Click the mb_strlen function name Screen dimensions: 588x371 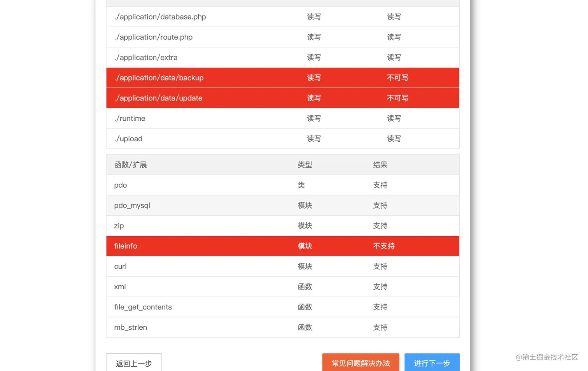131,327
